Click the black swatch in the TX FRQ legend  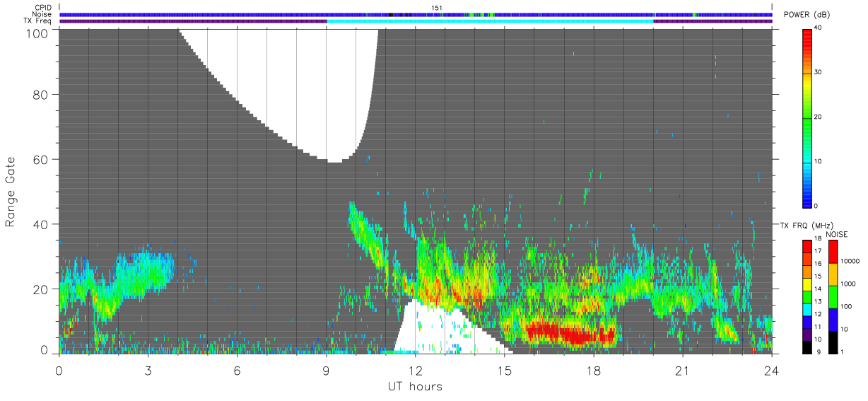coord(807,347)
